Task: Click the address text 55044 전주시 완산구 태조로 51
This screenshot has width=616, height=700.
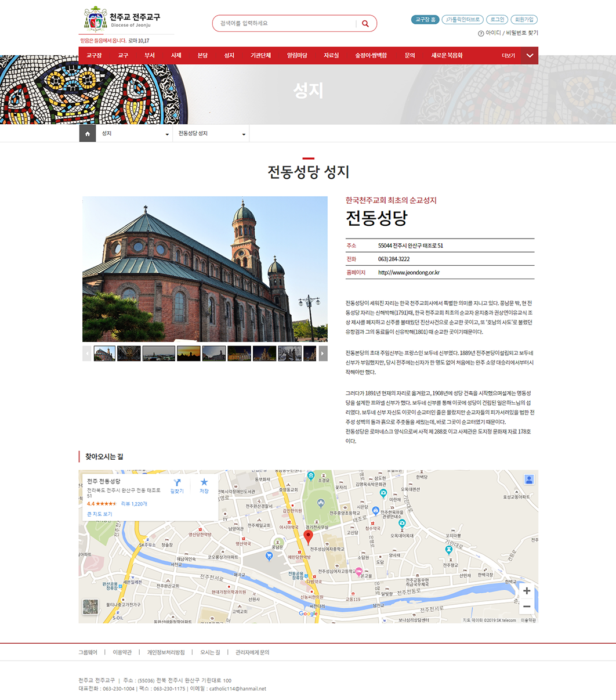Action: coord(411,246)
